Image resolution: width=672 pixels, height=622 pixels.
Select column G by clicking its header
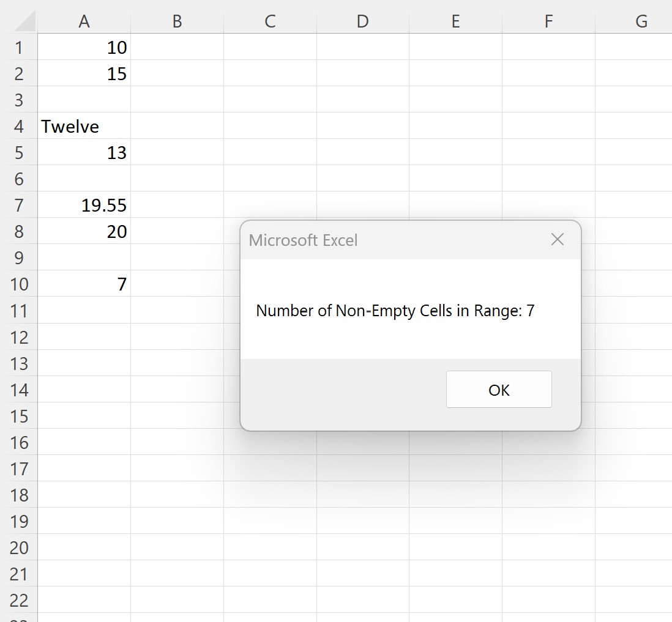[641, 21]
